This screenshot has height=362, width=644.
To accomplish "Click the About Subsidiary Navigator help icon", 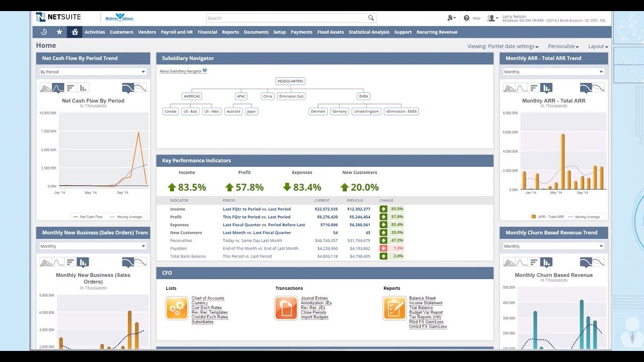I will (x=205, y=70).
